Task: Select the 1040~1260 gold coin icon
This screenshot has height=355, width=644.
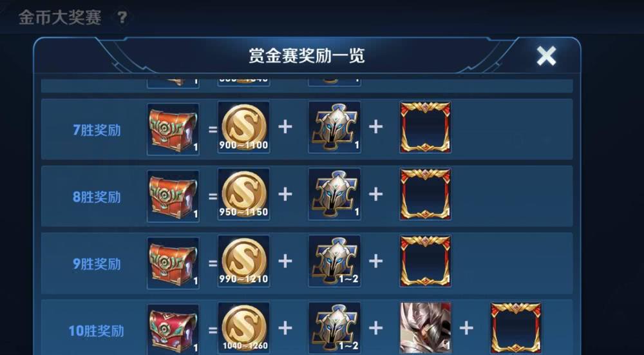Action: point(243,329)
